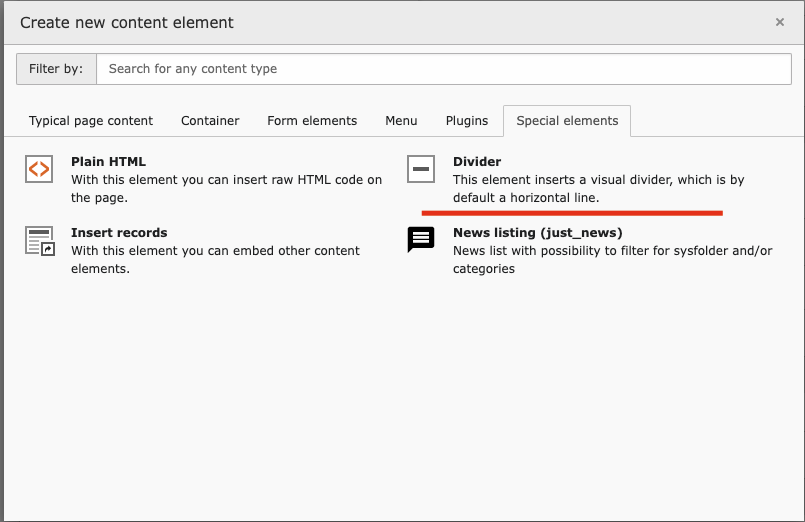The height and width of the screenshot is (522, 805).
Task: Click the Plain HTML code brackets icon
Action: (x=39, y=169)
